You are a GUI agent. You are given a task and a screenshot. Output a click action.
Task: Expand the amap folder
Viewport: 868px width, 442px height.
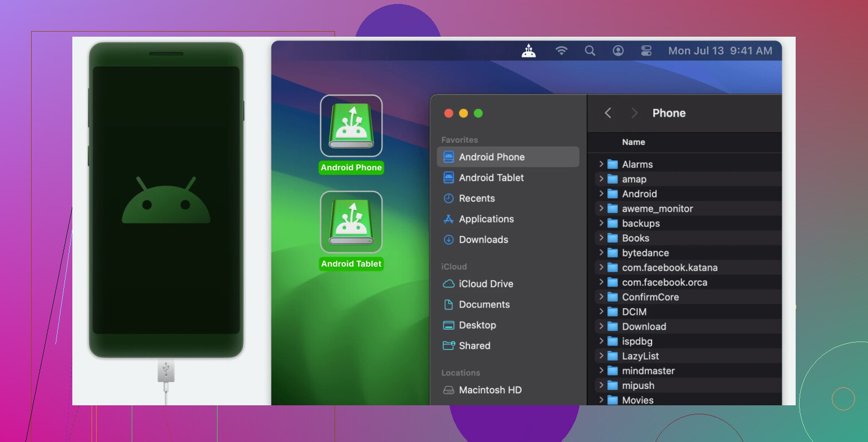click(601, 179)
